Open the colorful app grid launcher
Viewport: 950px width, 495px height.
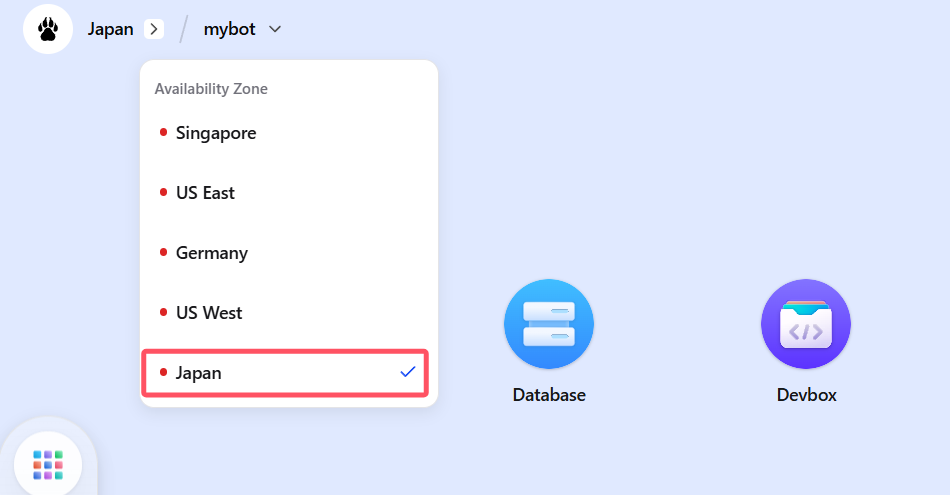[x=48, y=465]
